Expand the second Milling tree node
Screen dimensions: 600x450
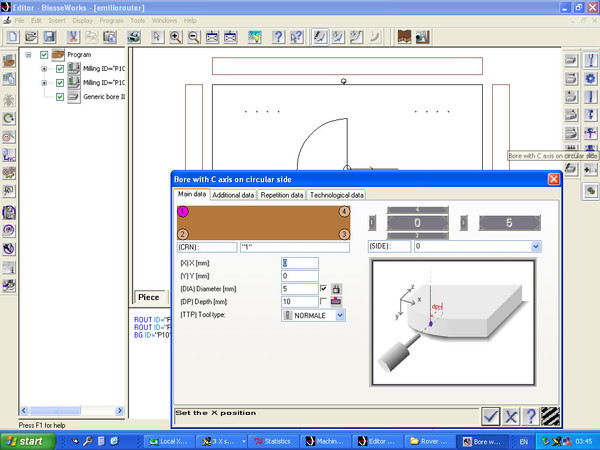44,83
